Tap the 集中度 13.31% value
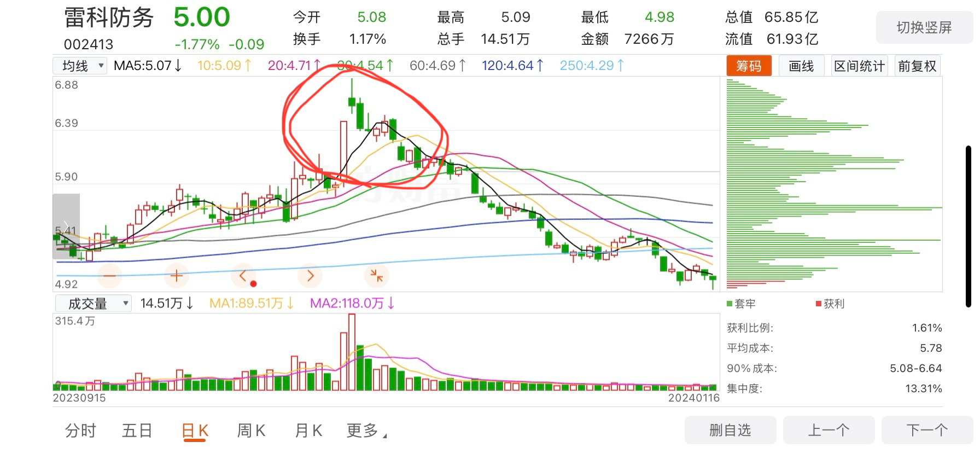 924,388
